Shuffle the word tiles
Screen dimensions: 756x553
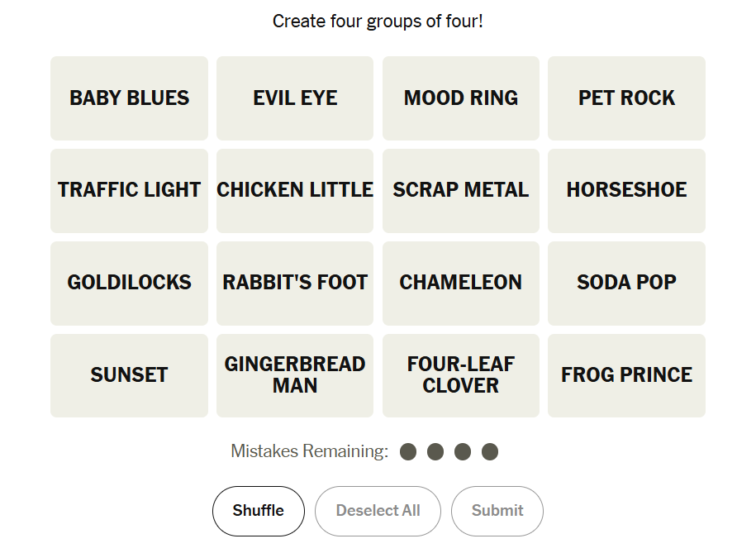pos(258,511)
